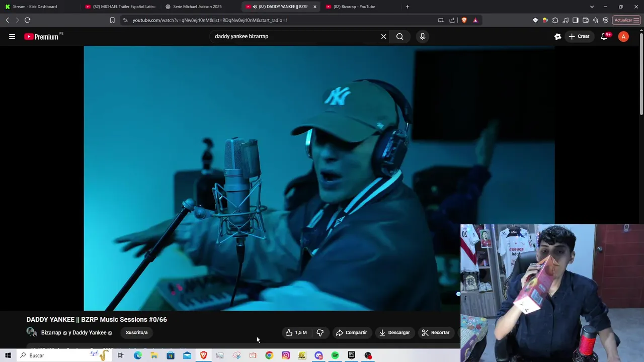Share this page from the address bar
Image resolution: width=644 pixels, height=362 pixels.
click(452, 20)
